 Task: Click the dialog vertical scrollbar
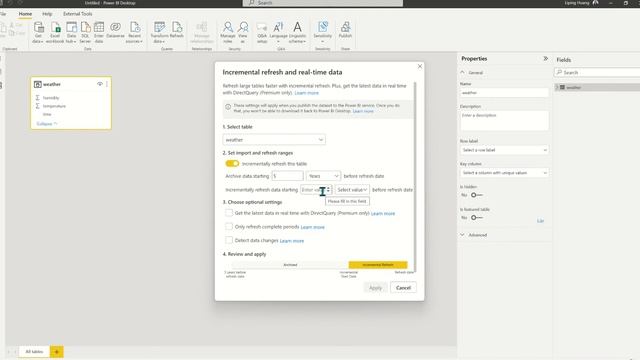tap(415, 178)
